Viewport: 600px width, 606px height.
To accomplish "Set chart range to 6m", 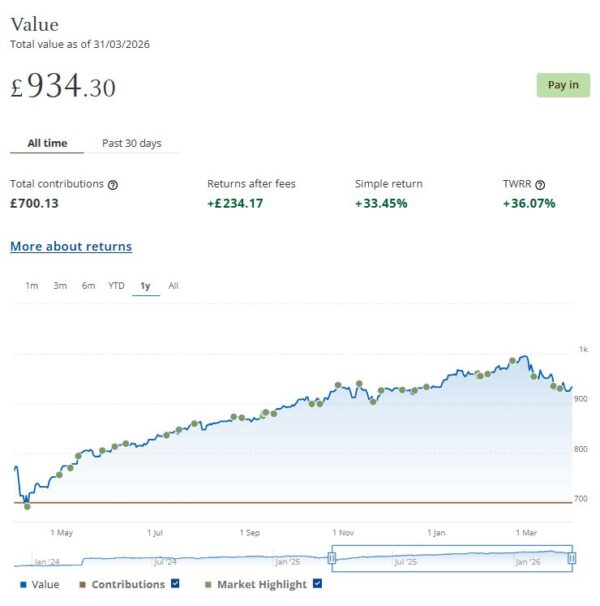I will [x=88, y=286].
